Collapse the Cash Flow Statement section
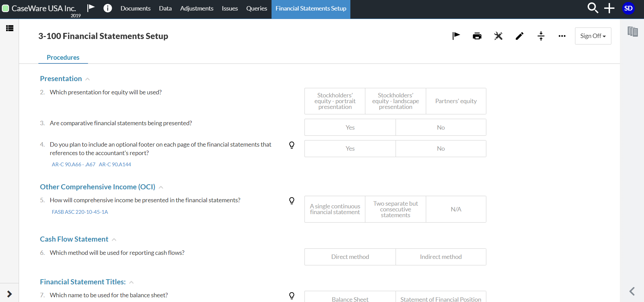This screenshot has width=644, height=302. pos(114,240)
